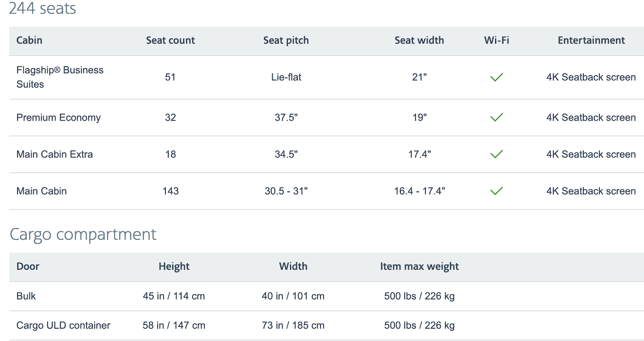Screen dimensions: 644x341
Task: Click the Flagship Business Suites cabin name
Action: click(x=60, y=77)
